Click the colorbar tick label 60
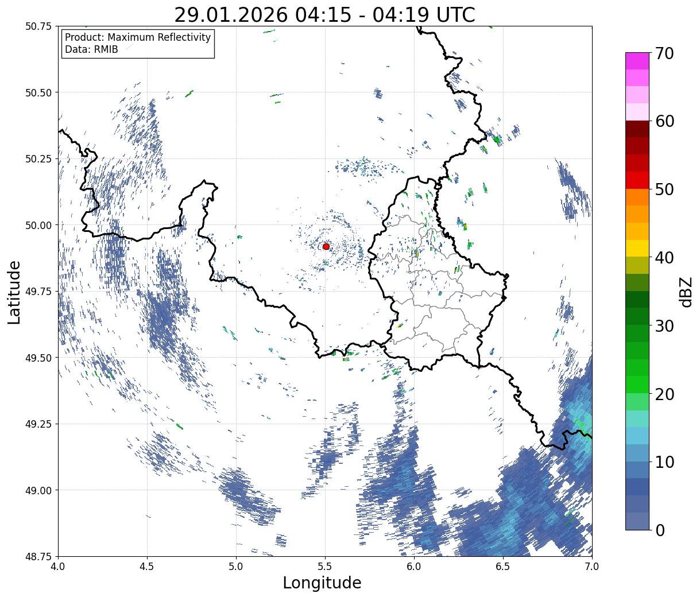 [664, 121]
